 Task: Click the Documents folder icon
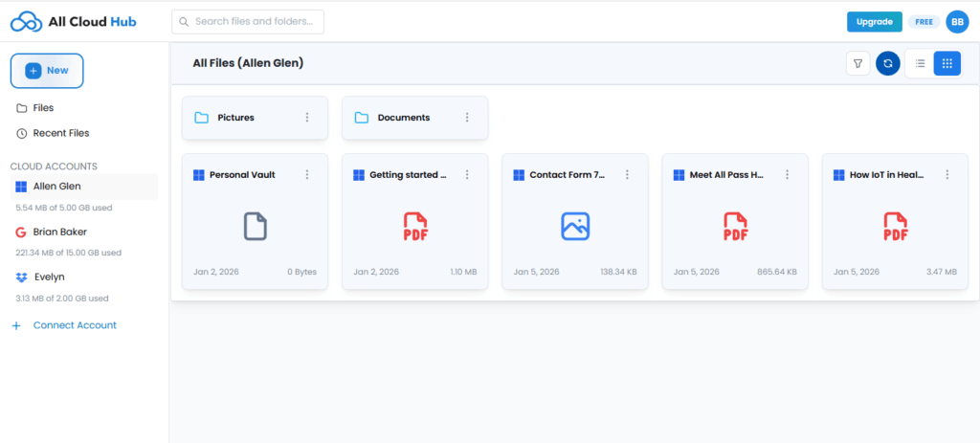[x=361, y=118]
